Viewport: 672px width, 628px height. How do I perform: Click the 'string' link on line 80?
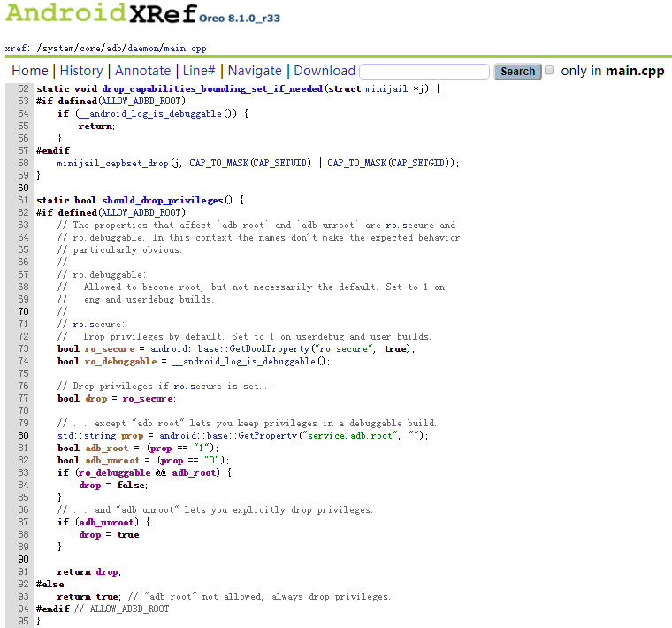tap(100, 435)
